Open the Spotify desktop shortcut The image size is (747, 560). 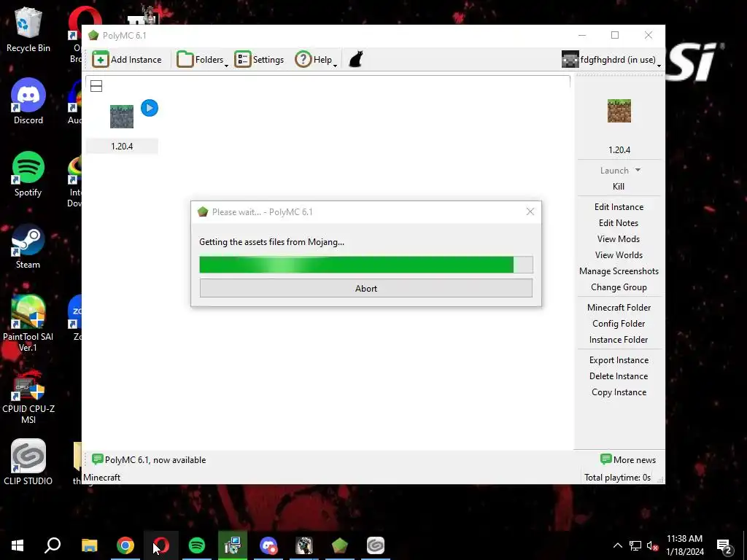28,174
